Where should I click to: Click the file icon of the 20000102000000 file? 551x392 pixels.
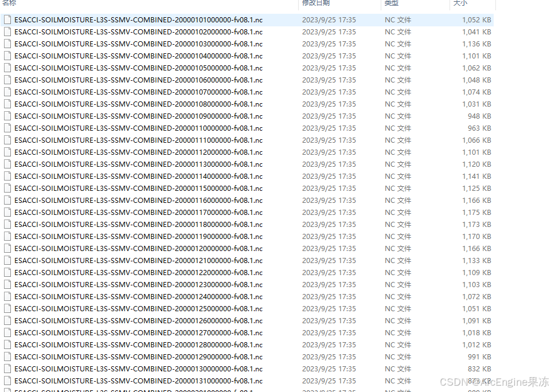coord(7,32)
